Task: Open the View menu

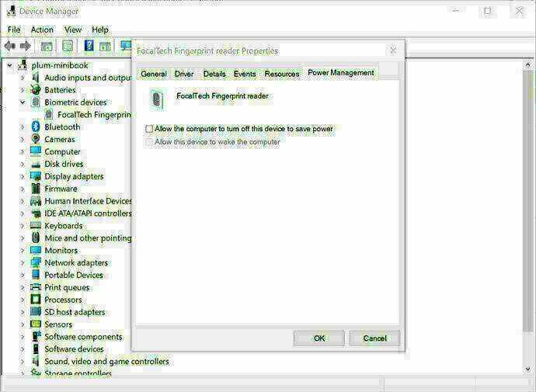Action: pos(73,29)
